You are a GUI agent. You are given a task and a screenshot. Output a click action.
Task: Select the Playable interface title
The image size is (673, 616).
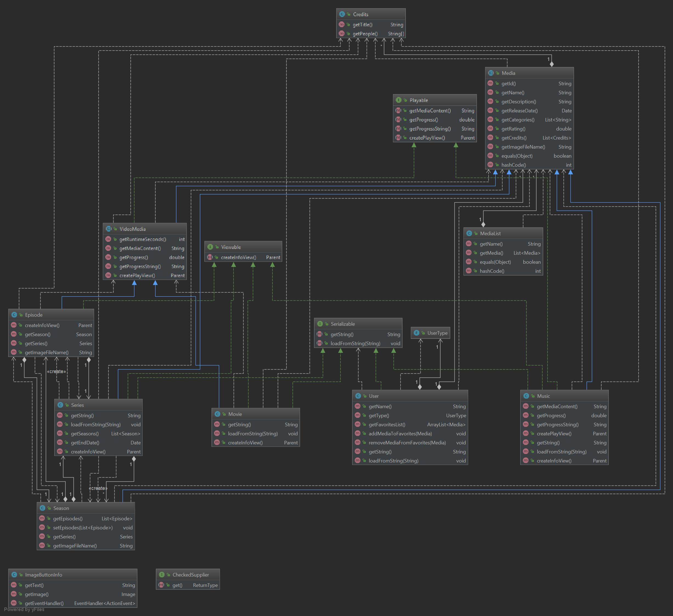(x=418, y=100)
